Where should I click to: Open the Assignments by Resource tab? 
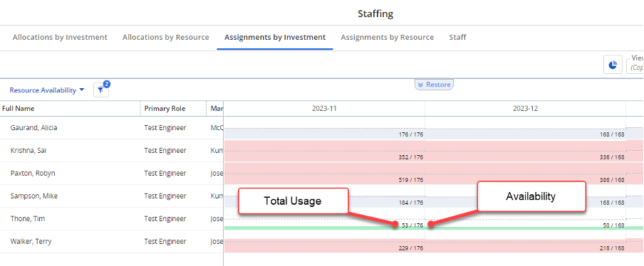[388, 37]
